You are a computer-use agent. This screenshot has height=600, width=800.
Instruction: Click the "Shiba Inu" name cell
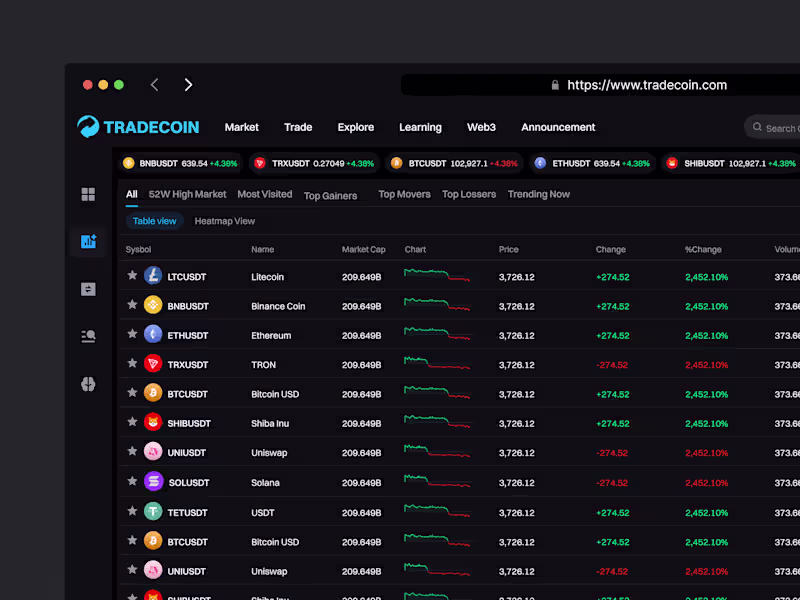tap(270, 424)
